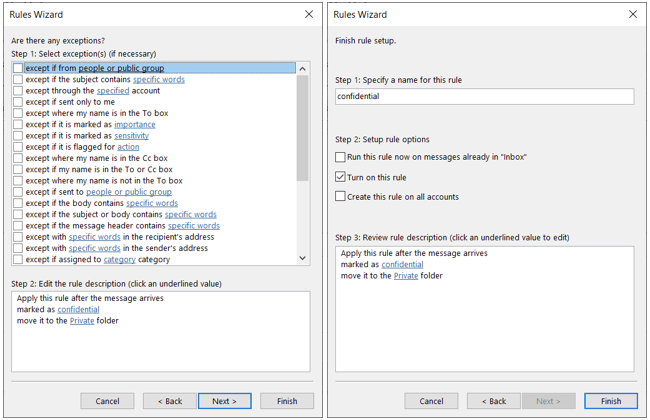Click scroll down arrow in exceptions list
650x420 pixels.
coord(303,258)
